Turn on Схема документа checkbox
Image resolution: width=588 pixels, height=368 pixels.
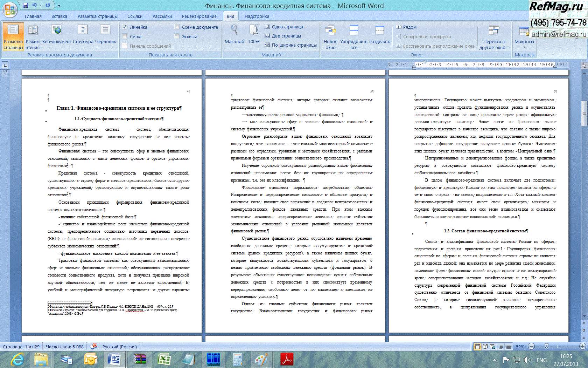click(x=177, y=27)
